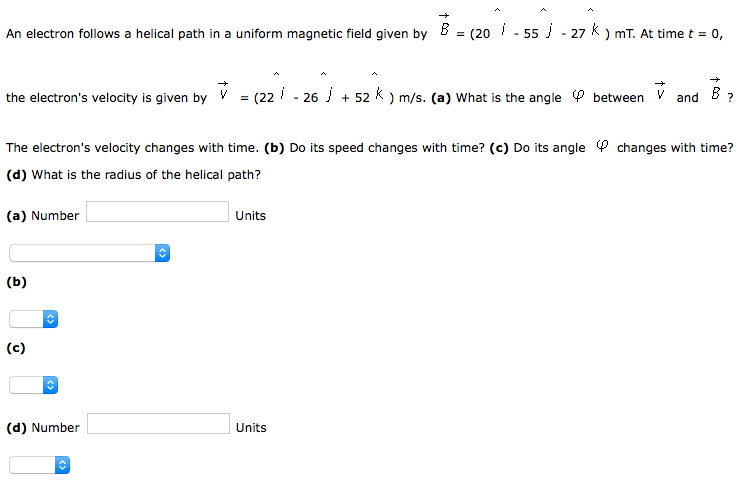738x482 pixels.
Task: Click the "Units" label beside part (d) field
Action: 251,428
